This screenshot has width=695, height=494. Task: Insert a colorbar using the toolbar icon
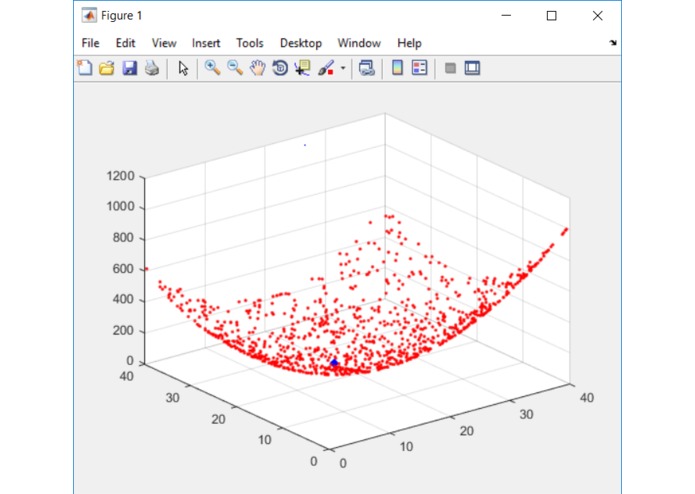(x=398, y=68)
